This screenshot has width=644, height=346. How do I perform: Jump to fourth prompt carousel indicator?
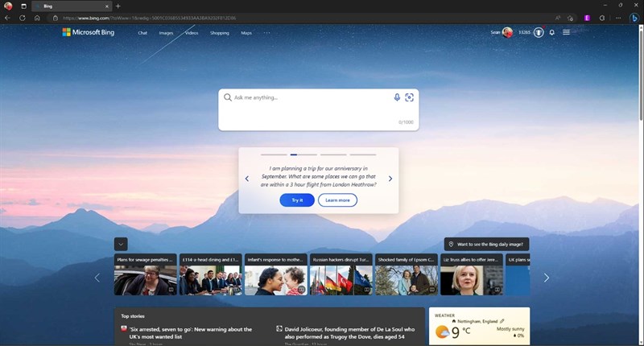[x=363, y=154]
